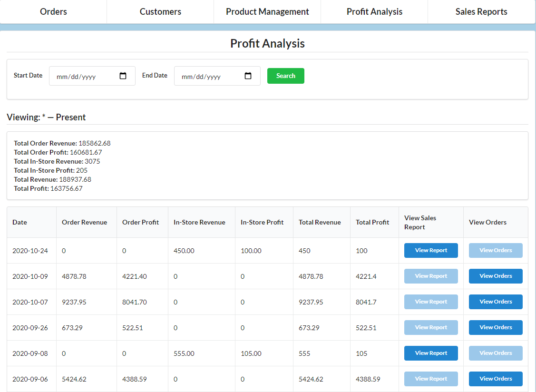View orders for 2020-09-26
This screenshot has width=536, height=392.
[x=496, y=327]
